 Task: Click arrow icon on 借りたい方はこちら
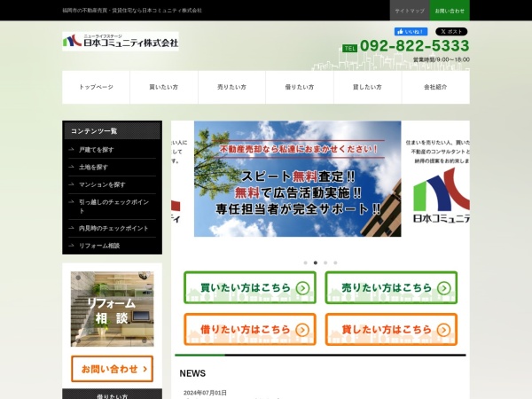[x=302, y=330]
